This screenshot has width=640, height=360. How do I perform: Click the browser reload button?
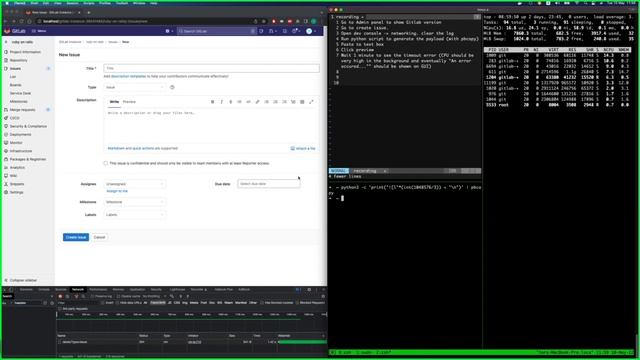[x=22, y=21]
